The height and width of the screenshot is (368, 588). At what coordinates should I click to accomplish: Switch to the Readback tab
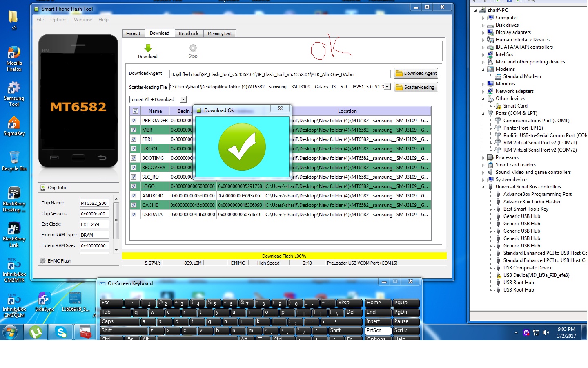189,34
